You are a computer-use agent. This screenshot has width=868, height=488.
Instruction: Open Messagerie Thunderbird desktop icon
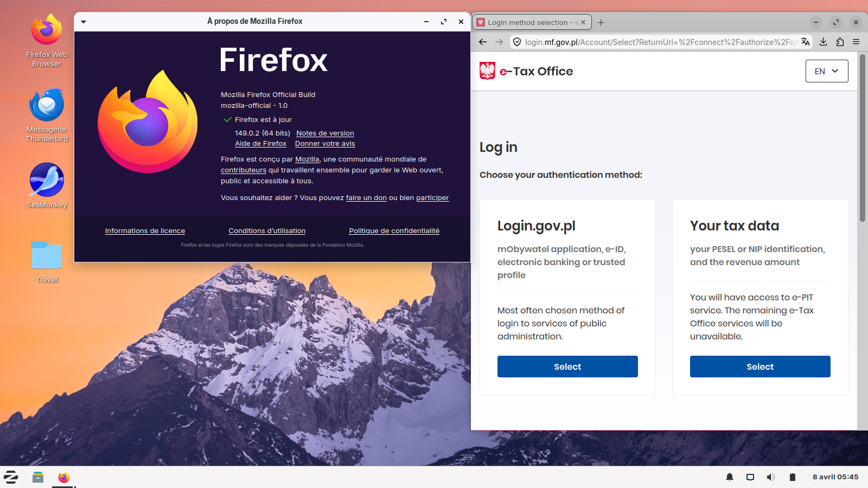click(47, 115)
